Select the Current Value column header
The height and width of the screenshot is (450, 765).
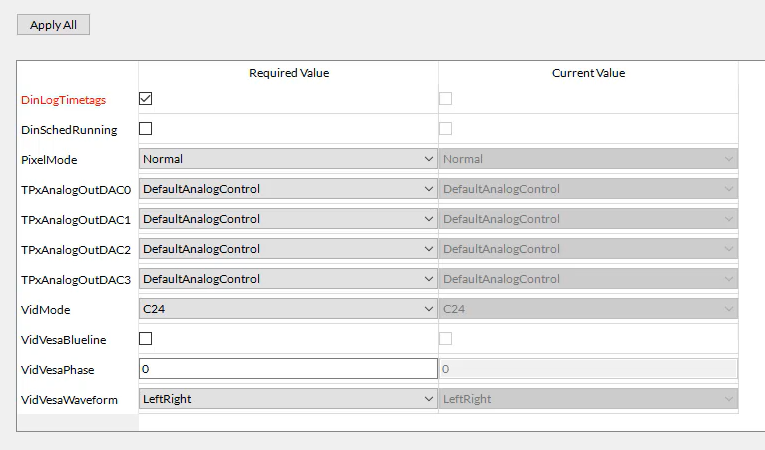tap(588, 73)
